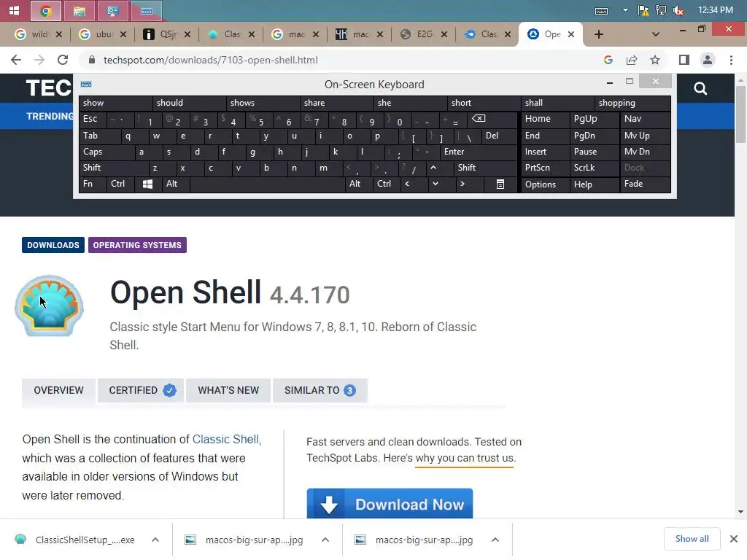
Task: Click the PrtScn key
Action: 545,168
